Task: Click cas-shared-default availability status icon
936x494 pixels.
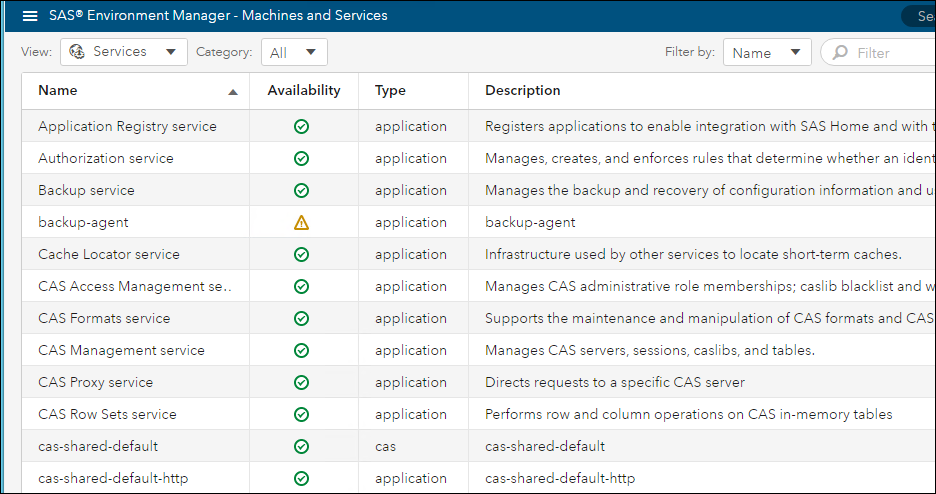Action: tap(301, 447)
